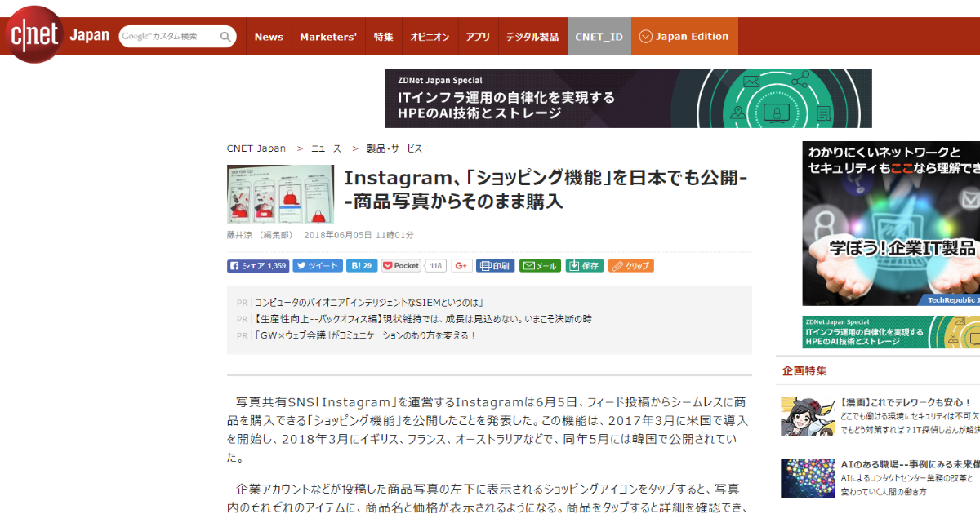Click author name 藤井涼
Screen dimensions: 980x514
(241, 235)
